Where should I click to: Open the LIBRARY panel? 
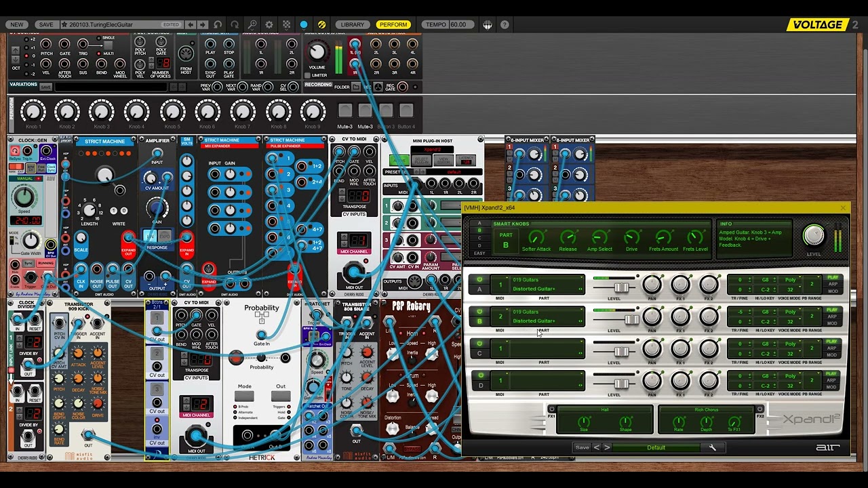[x=353, y=24]
